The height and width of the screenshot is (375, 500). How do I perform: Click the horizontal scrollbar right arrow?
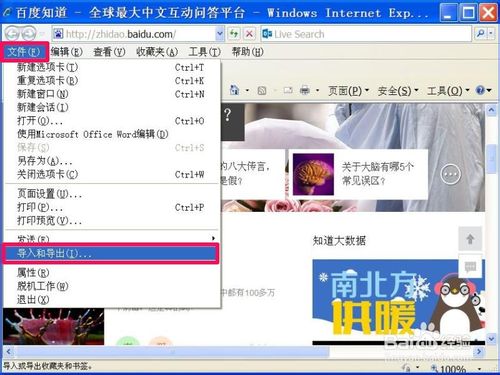click(479, 351)
